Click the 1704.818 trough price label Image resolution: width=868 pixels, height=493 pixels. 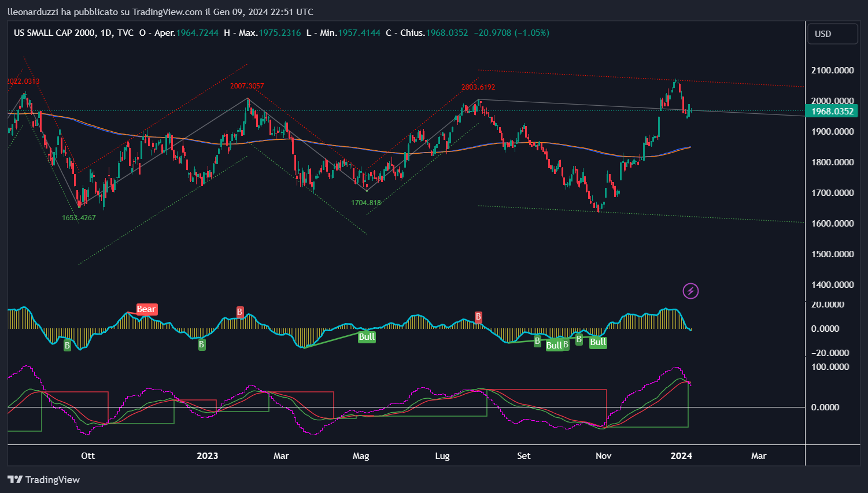click(366, 203)
